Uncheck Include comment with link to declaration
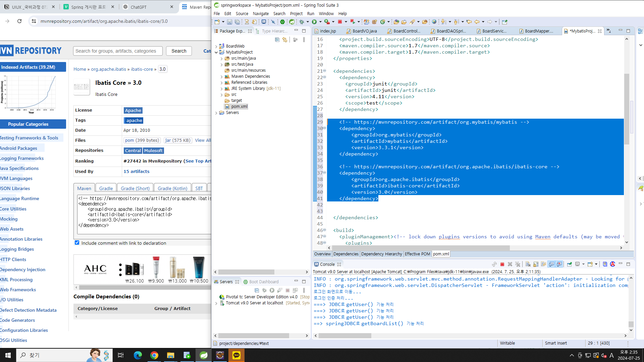The height and width of the screenshot is (362, 644). click(77, 243)
